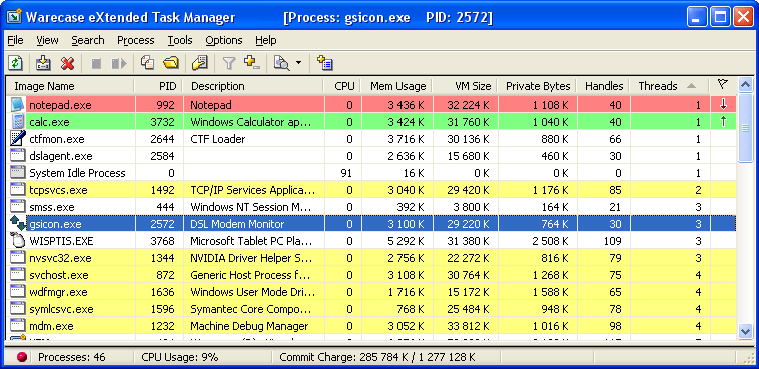Click the dslagent.exe window icon
759x369 pixels.
[x=17, y=155]
